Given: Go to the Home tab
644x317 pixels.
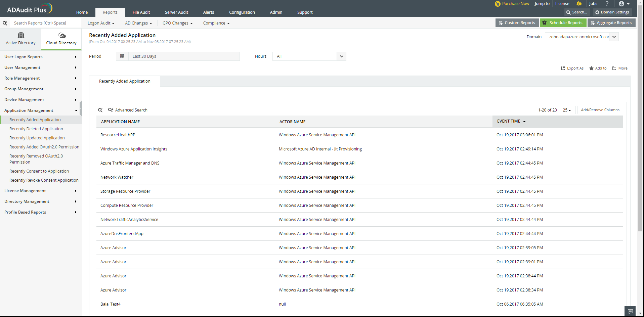Looking at the screenshot, I should [x=82, y=12].
